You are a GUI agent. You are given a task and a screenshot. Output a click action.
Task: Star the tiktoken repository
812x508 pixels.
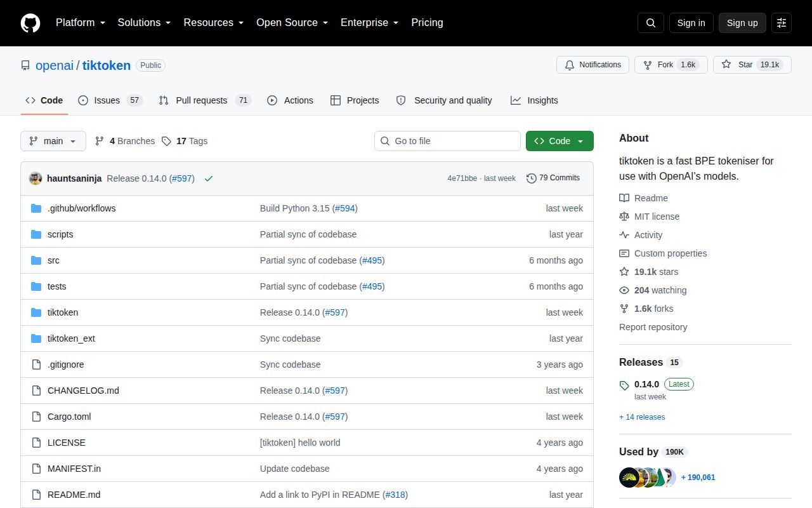click(x=752, y=65)
